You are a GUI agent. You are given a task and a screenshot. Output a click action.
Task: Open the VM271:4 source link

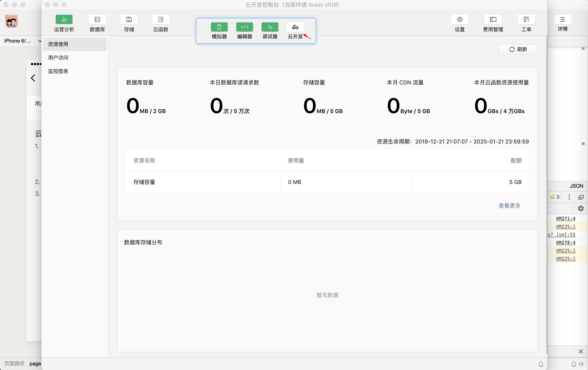point(565,219)
